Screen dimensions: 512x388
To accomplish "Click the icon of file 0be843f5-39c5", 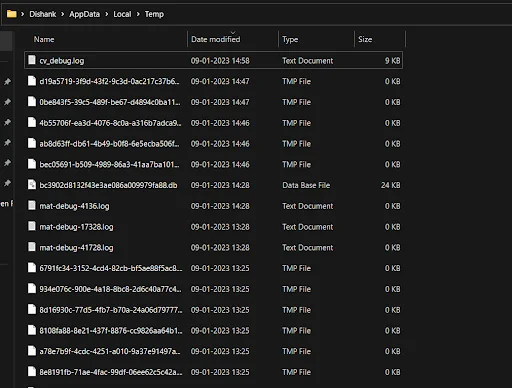I will coord(32,101).
